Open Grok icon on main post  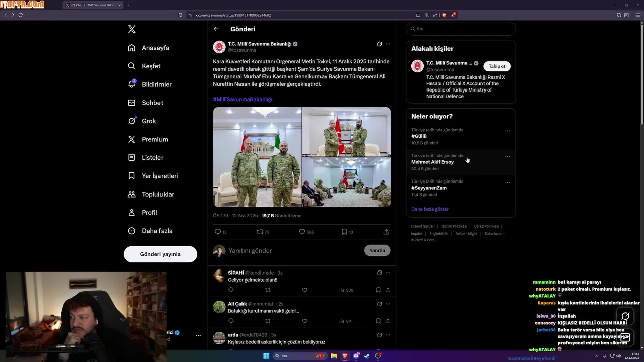(x=379, y=44)
